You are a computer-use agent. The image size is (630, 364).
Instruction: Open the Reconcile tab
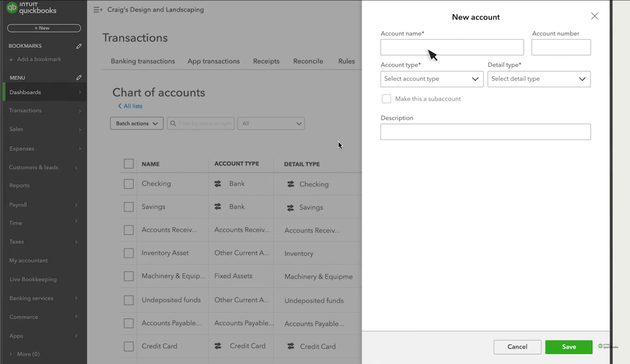point(308,61)
